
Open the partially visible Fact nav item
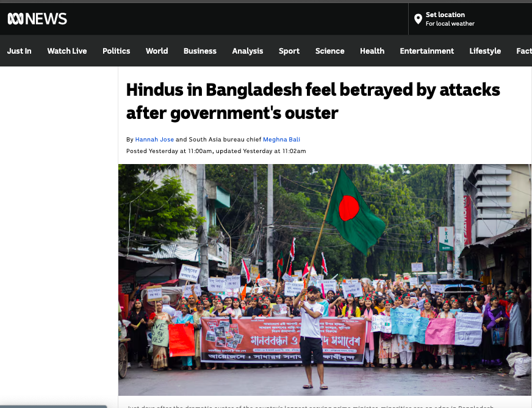click(x=524, y=51)
